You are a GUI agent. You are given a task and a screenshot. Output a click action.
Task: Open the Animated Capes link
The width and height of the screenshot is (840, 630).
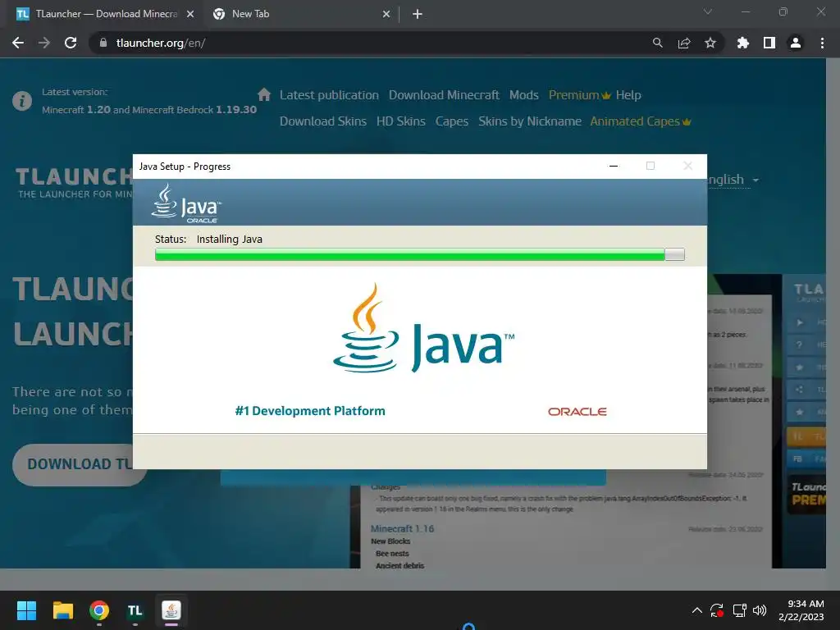click(x=641, y=121)
